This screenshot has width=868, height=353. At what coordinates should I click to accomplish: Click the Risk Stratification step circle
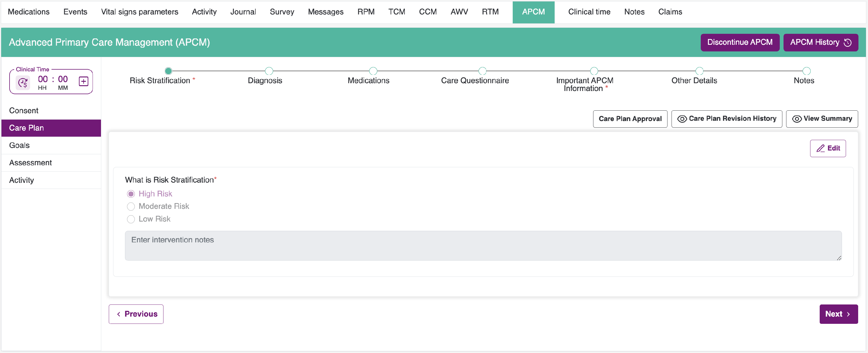coord(168,71)
